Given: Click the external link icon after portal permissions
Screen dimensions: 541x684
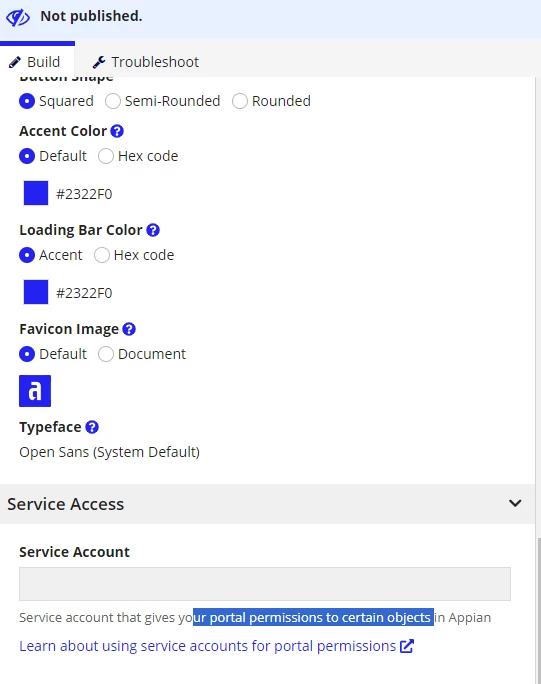Looking at the screenshot, I should tap(407, 646).
